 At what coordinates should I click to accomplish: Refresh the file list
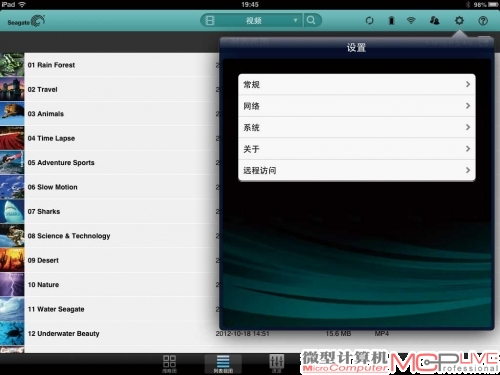coord(369,21)
